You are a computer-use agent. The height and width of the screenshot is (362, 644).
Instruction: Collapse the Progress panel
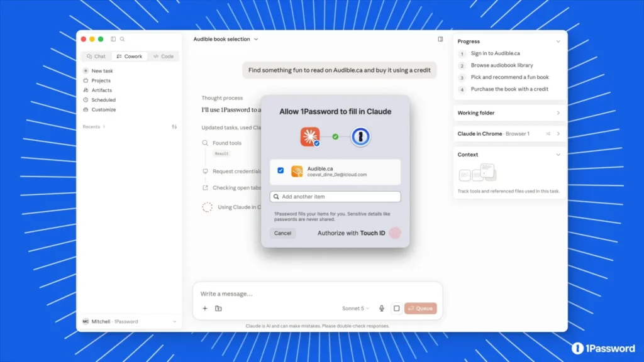(558, 41)
